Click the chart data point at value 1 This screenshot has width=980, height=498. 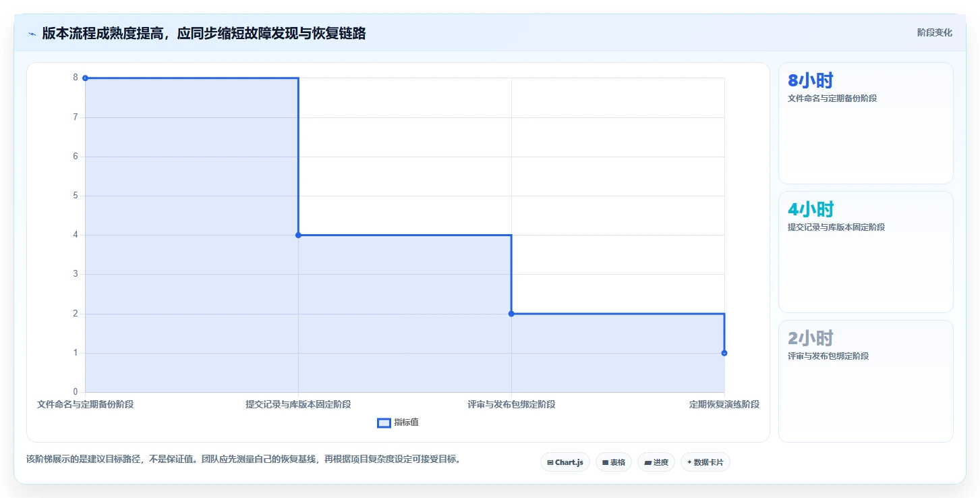(724, 353)
